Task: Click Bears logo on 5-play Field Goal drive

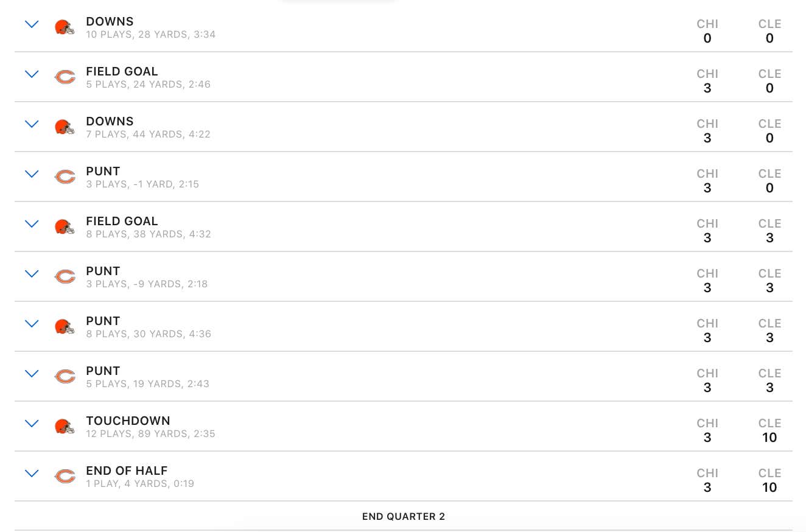Action: pos(65,77)
